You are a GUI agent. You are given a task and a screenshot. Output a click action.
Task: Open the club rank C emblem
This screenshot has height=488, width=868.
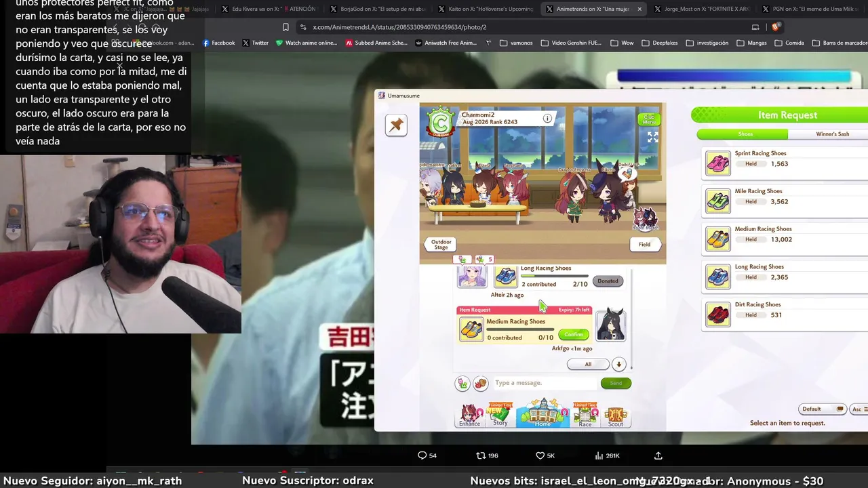[x=441, y=121]
